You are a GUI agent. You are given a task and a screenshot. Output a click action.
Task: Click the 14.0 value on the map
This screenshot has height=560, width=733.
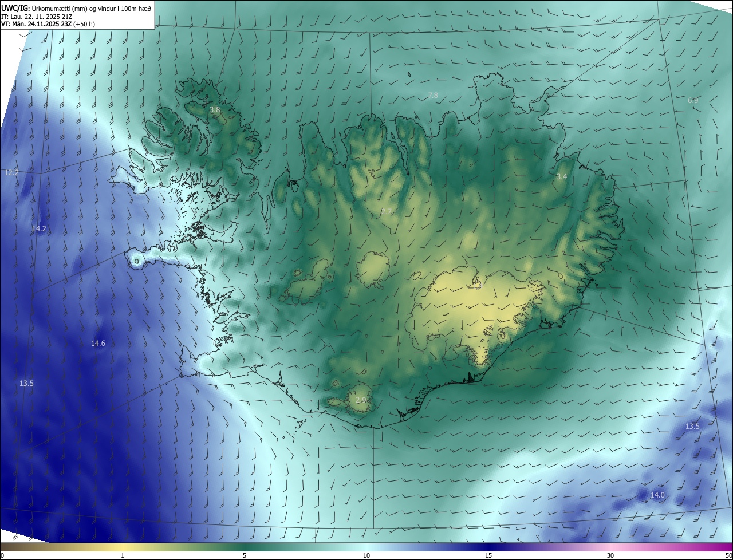[657, 495]
